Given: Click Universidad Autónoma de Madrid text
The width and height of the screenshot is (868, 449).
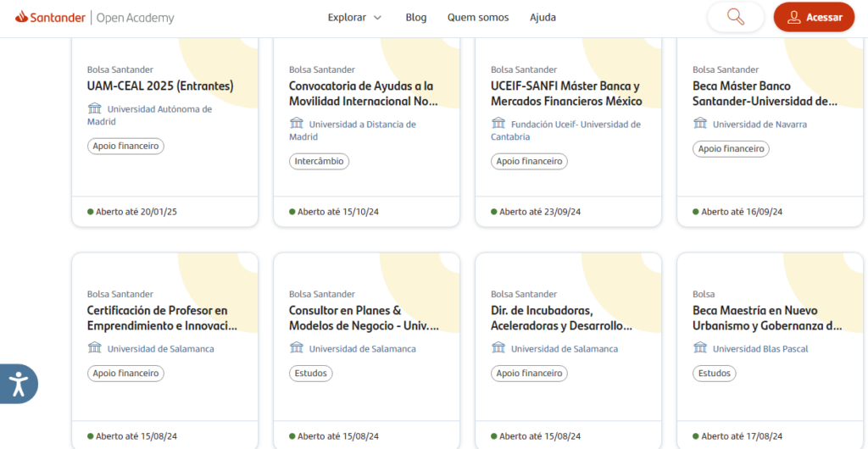Looking at the screenshot, I should 149,115.
